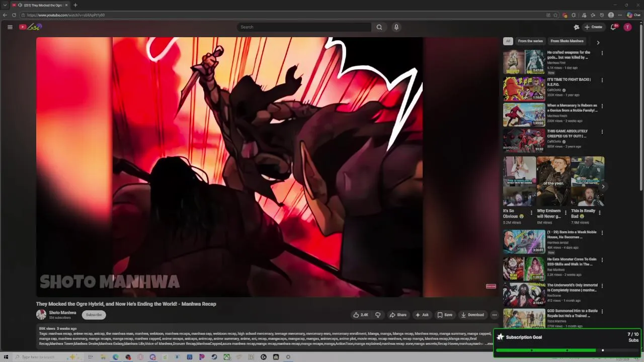Open options for Why Eminem will Never short
644x362 pixels.
(x=566, y=213)
